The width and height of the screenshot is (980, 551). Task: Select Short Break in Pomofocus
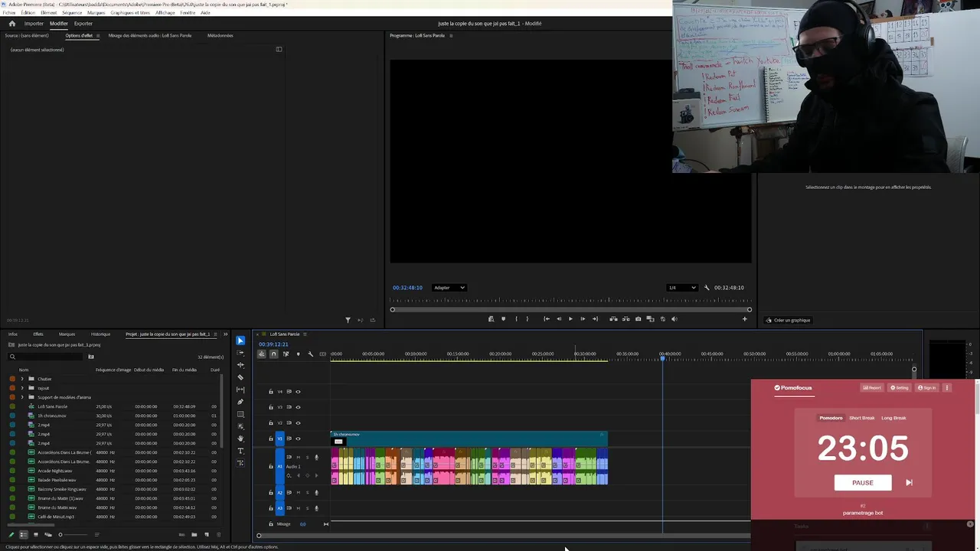click(x=862, y=418)
